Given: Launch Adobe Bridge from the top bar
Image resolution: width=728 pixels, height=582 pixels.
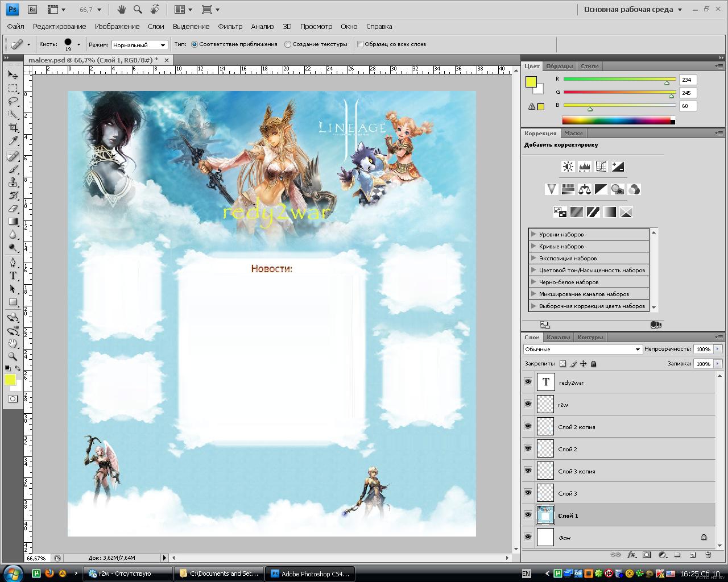Looking at the screenshot, I should [x=32, y=9].
